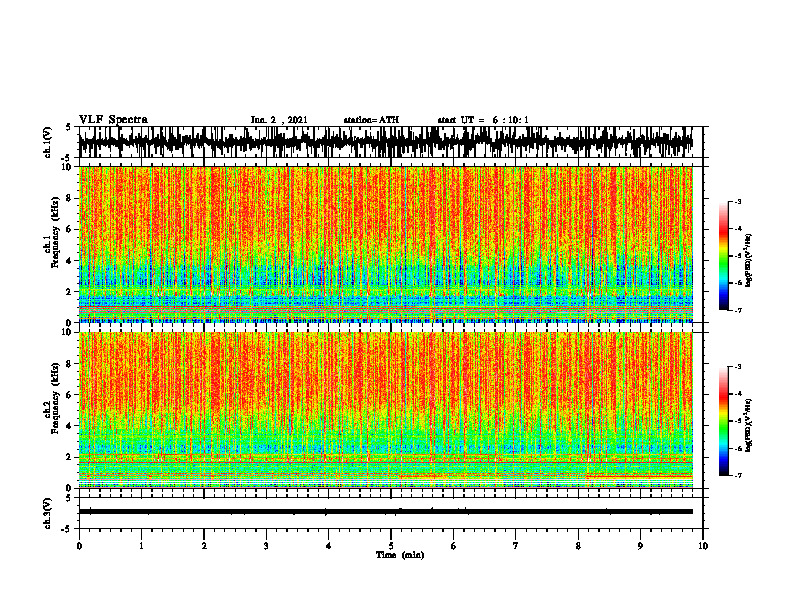
Task: Click the ch.2 color scale log(PSD) unit label
Action: click(x=749, y=425)
